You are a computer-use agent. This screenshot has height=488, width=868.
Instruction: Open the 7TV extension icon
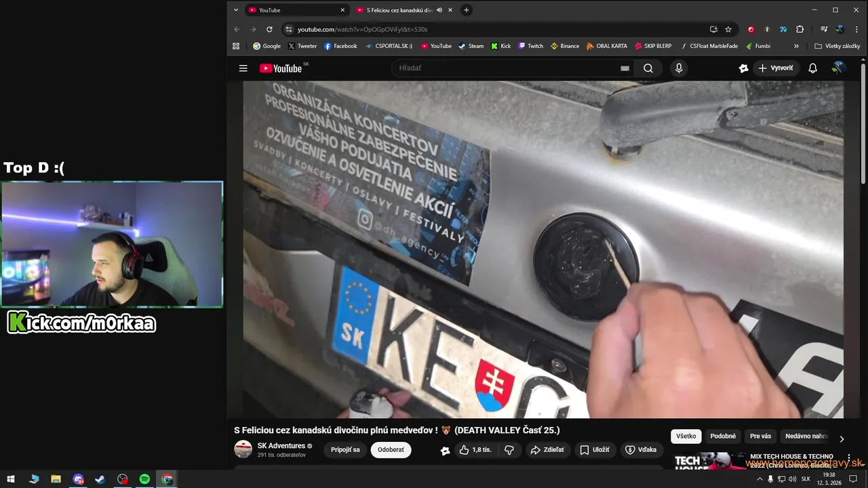click(x=783, y=29)
